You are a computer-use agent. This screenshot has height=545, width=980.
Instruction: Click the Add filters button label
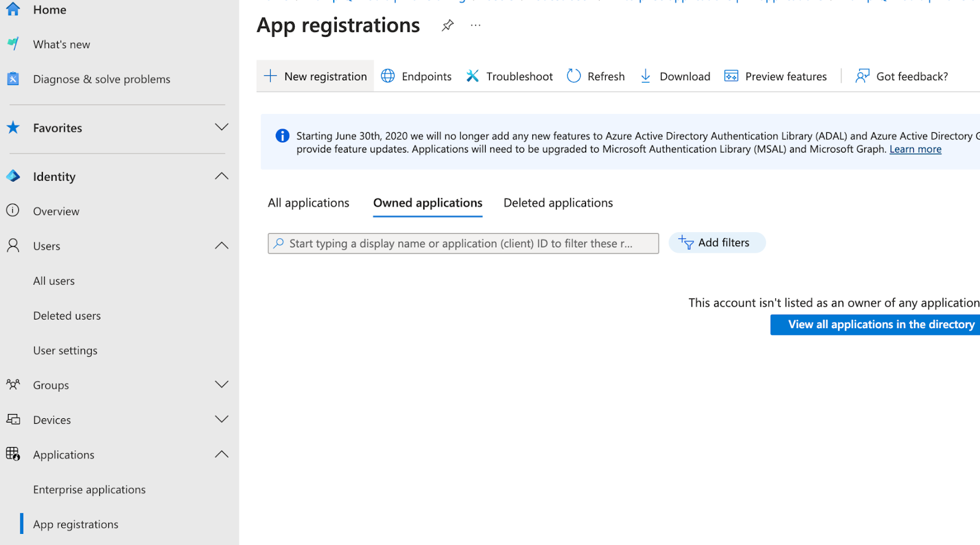point(724,242)
